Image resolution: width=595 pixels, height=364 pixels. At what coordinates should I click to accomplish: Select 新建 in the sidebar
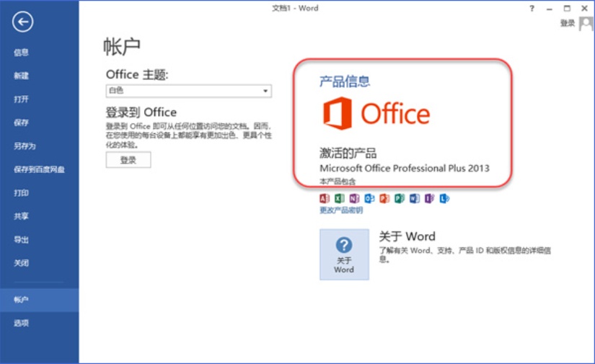(x=21, y=76)
